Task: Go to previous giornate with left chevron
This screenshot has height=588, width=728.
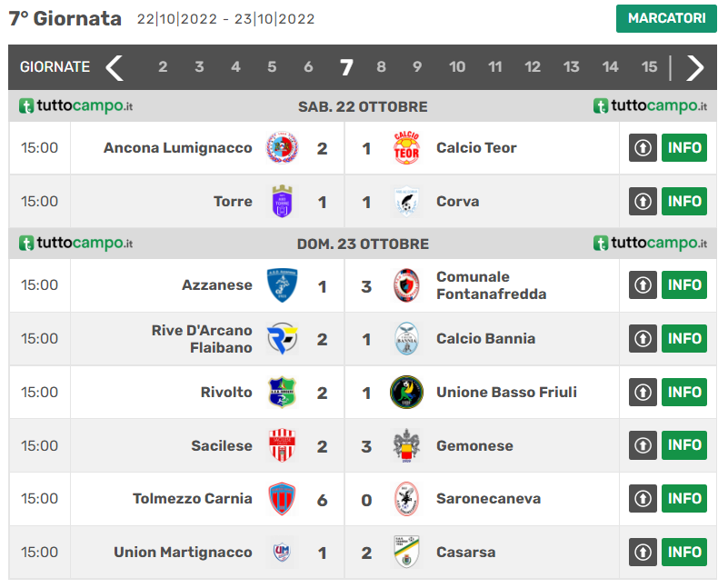Action: tap(114, 67)
